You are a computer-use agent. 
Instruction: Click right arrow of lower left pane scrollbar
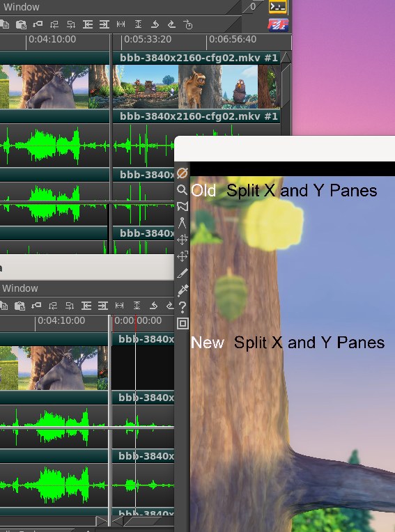(101, 521)
